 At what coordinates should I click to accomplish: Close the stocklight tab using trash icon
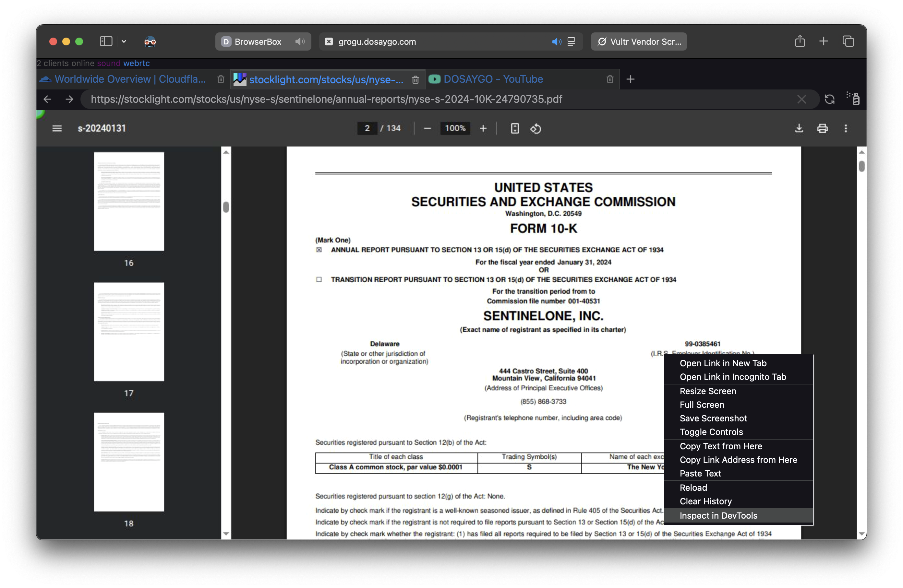tap(415, 80)
